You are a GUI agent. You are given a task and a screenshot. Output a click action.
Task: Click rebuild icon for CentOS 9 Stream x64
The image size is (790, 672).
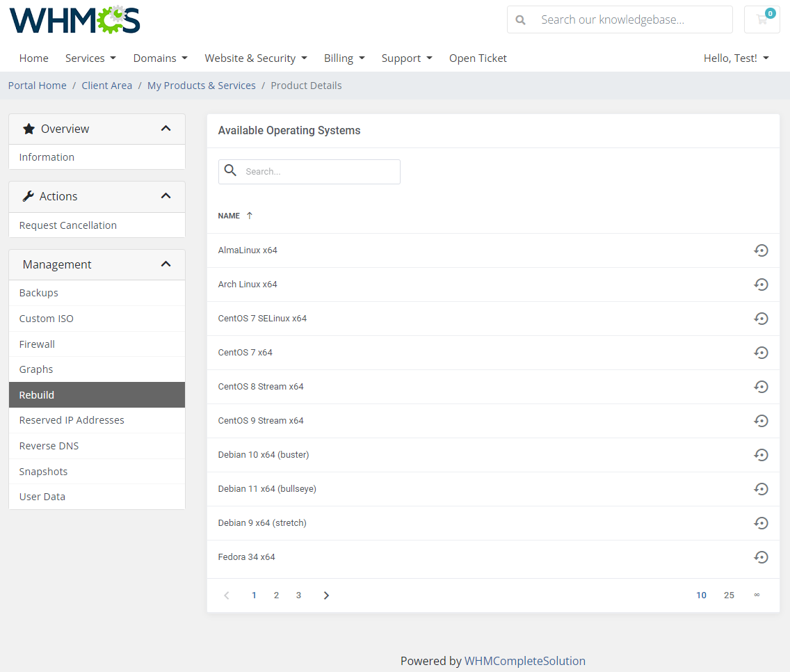click(761, 421)
